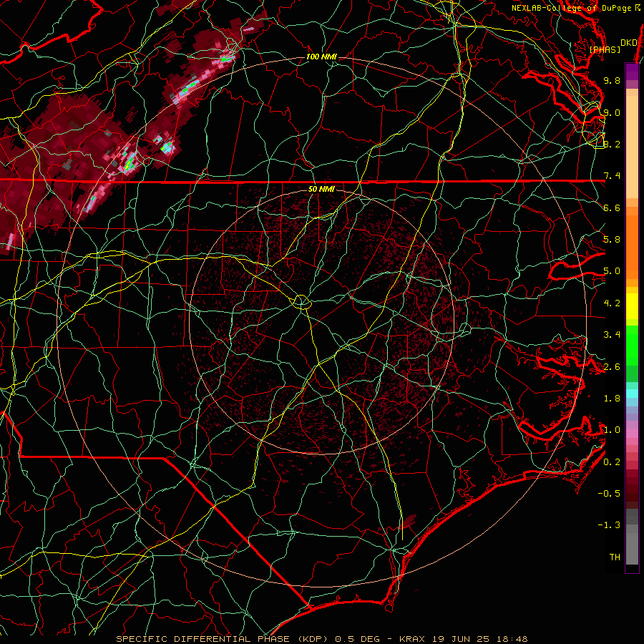The image size is (644, 644).
Task: Click the -1.3 scale value
Action: pyautogui.click(x=609, y=525)
